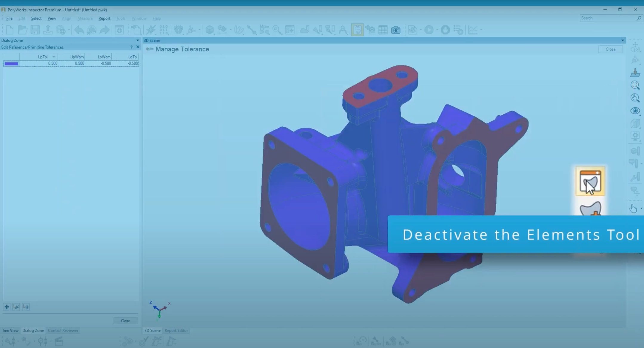Click the Save project floppy icon
Screen dimensions: 644x348
coord(35,30)
